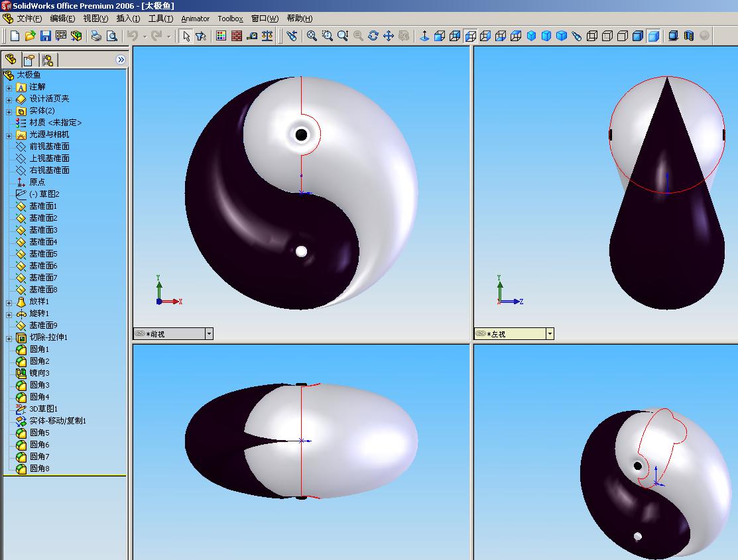Image resolution: width=738 pixels, height=560 pixels.
Task: Open Mass Properties scales tool
Action: tap(267, 36)
